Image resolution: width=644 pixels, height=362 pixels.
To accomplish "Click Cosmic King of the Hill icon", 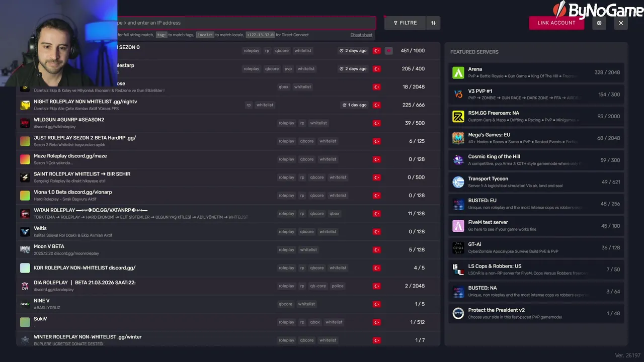I will click(x=458, y=160).
